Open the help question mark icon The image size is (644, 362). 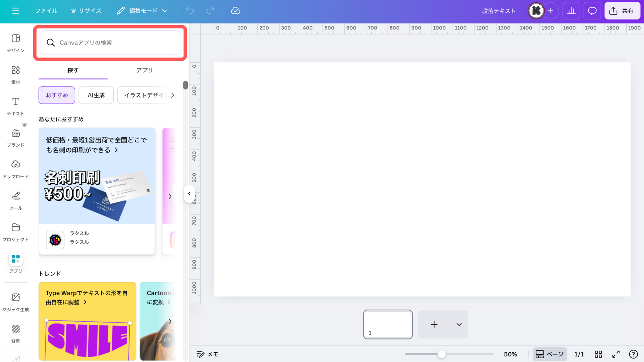(x=633, y=354)
